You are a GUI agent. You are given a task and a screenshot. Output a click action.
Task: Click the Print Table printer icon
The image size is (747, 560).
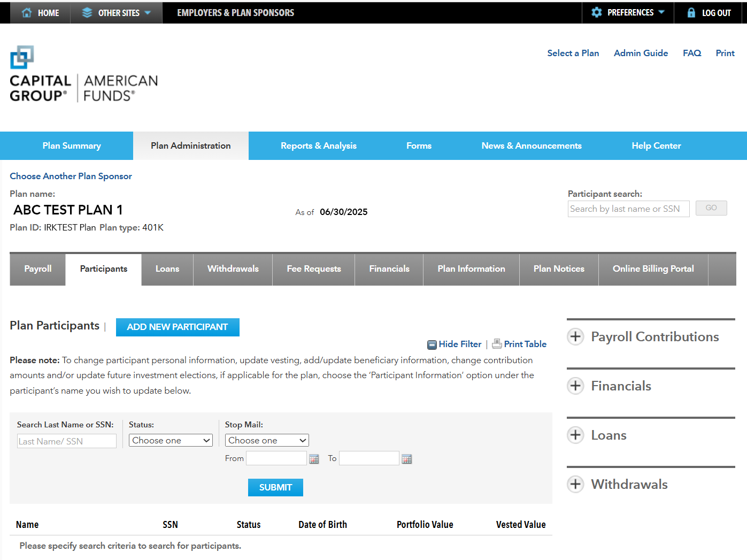(x=497, y=344)
